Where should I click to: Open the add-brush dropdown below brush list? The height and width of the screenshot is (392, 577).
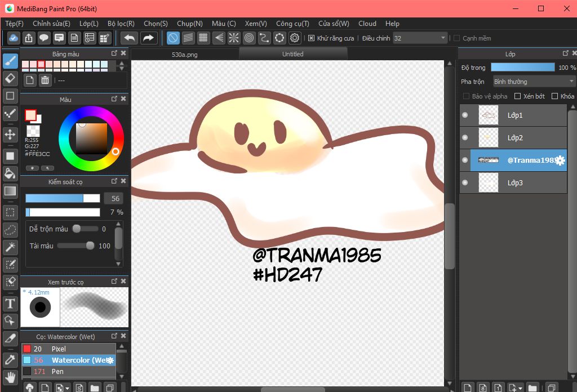(68, 388)
